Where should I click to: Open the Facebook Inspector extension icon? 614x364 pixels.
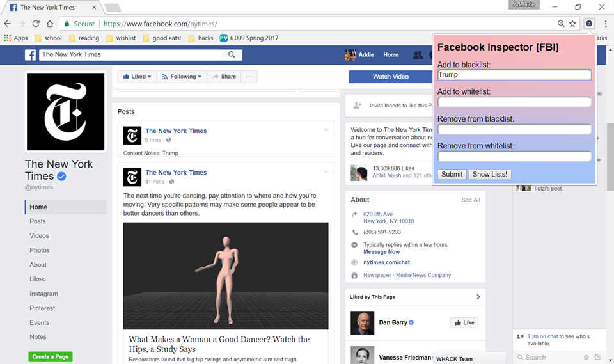click(x=589, y=24)
